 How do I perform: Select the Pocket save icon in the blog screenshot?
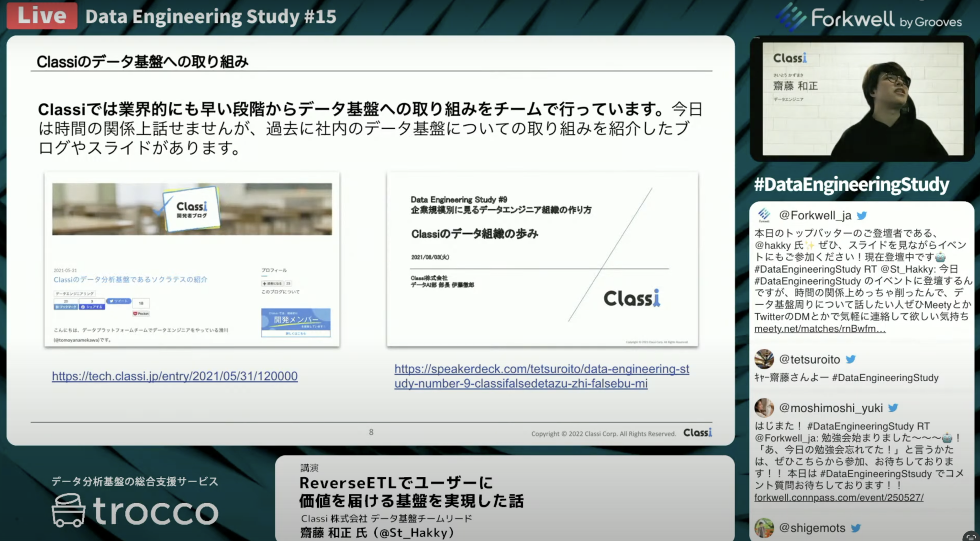(x=141, y=313)
